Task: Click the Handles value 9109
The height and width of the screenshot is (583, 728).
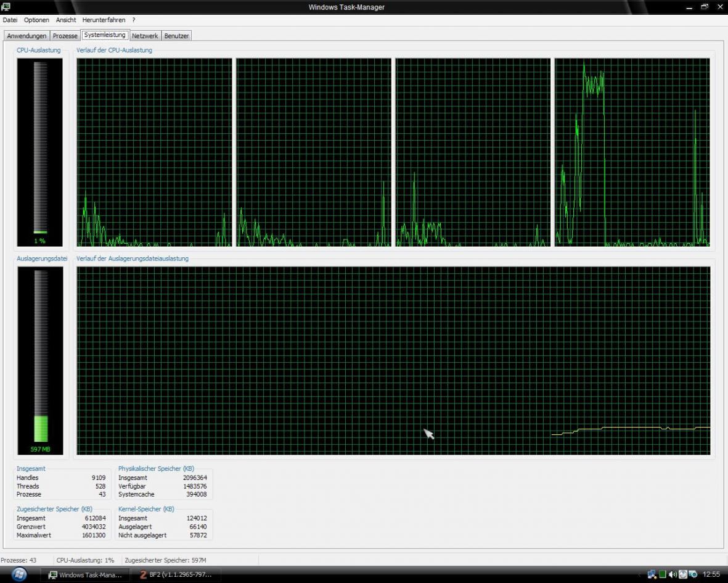Action: (x=99, y=478)
